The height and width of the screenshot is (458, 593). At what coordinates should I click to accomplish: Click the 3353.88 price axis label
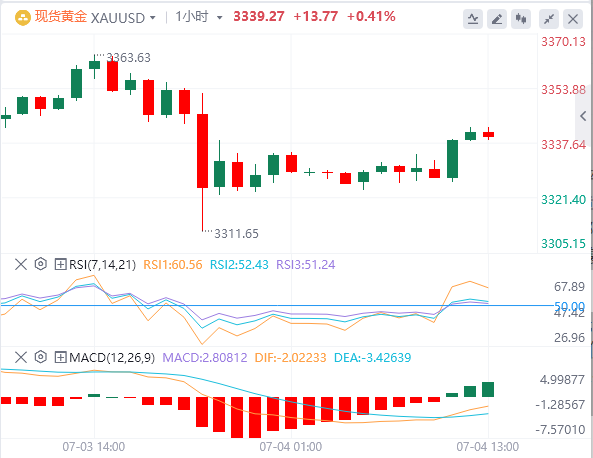coord(563,90)
